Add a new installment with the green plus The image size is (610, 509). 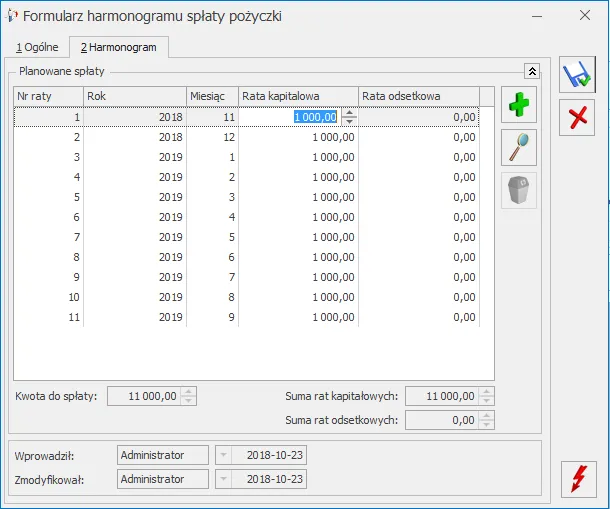tap(519, 104)
